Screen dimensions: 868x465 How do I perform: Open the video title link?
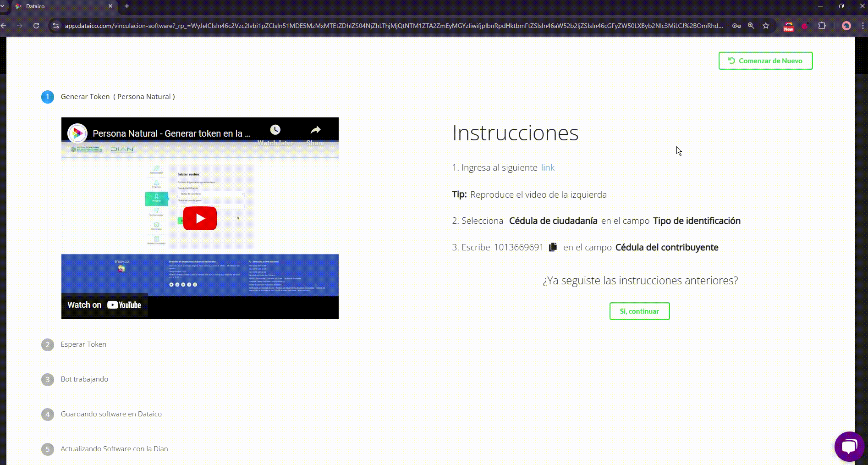(171, 133)
